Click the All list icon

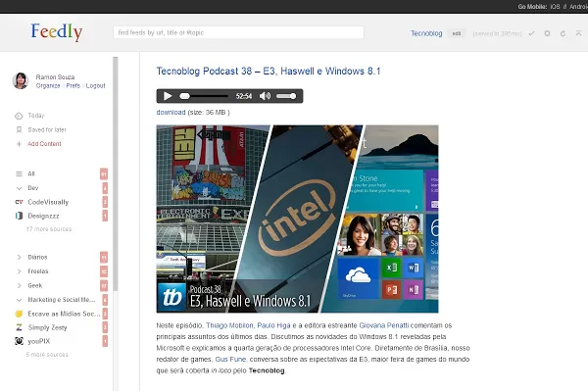(19, 173)
